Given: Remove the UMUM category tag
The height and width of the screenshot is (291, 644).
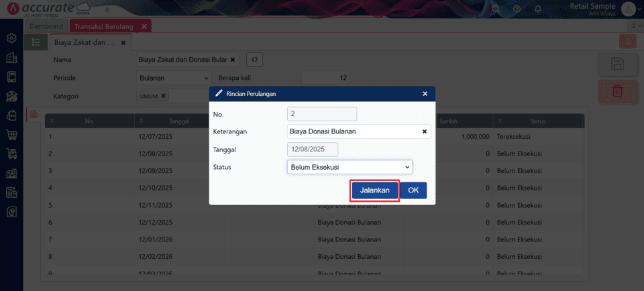Looking at the screenshot, I should pyautogui.click(x=163, y=96).
